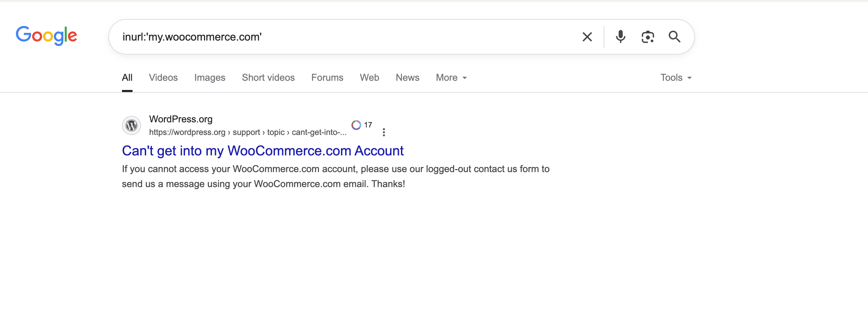Image resolution: width=868 pixels, height=319 pixels.
Task: Activate voice search with the microphone icon
Action: pos(620,36)
